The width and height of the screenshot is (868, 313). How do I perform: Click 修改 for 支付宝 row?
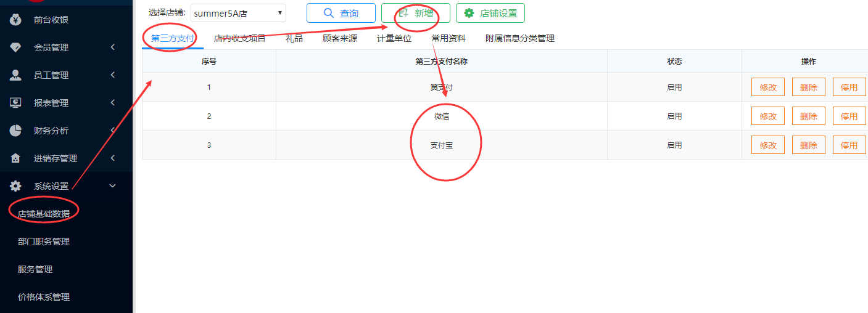(x=768, y=145)
